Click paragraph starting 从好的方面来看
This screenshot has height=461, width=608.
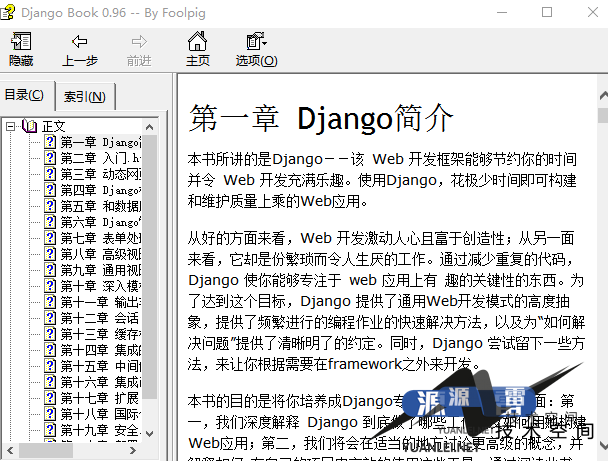coord(386,301)
